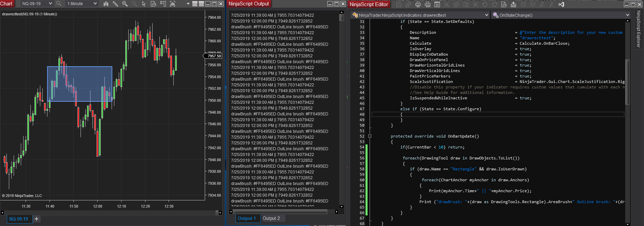Image resolution: width=644 pixels, height=226 pixels.
Task: Switch to the Output 2 tab
Action: click(x=271, y=218)
